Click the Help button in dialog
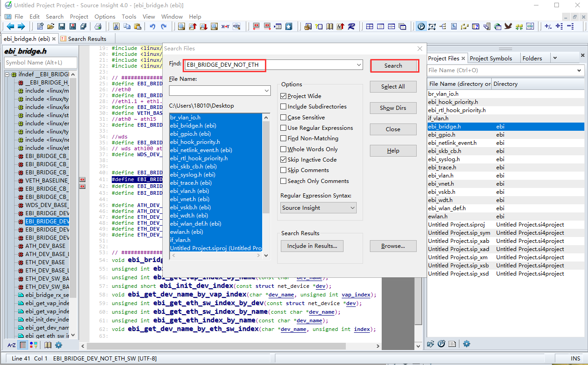Screen dimensions: 588x365 [x=393, y=151]
